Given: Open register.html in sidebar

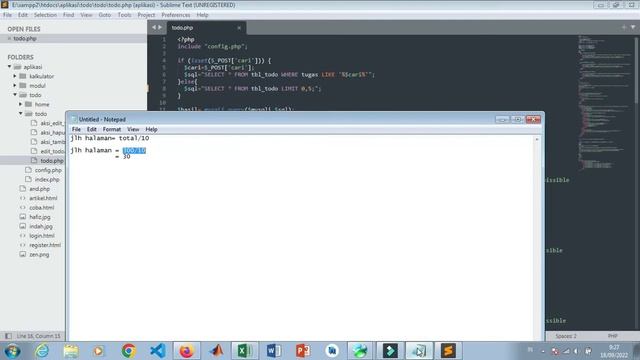Looking at the screenshot, I should [45, 245].
